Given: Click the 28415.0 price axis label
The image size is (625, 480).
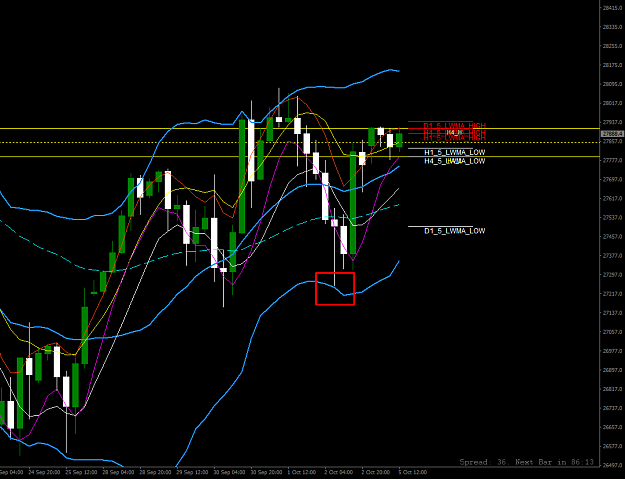Looking at the screenshot, I should (x=613, y=8).
